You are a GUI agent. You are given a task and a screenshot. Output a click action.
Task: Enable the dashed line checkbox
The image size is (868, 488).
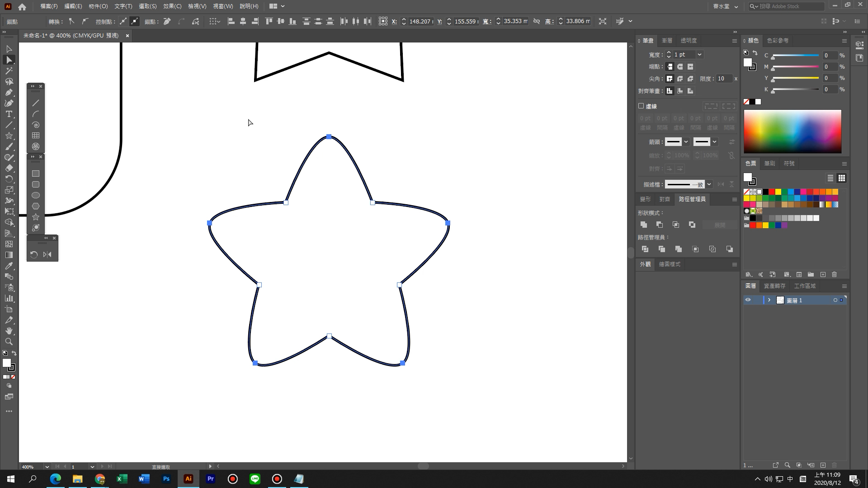click(x=641, y=106)
